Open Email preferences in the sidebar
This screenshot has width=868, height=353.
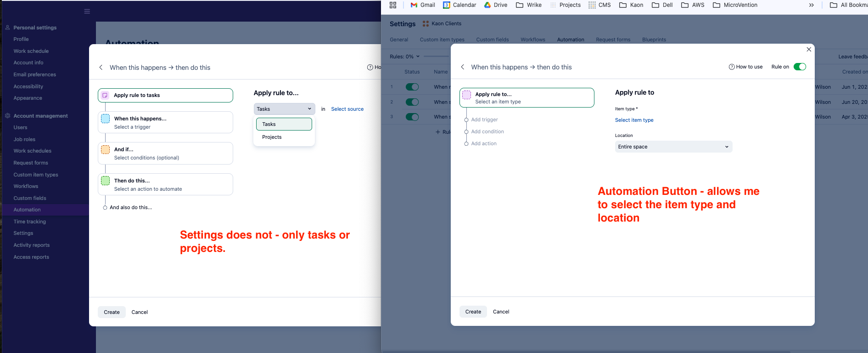point(35,74)
